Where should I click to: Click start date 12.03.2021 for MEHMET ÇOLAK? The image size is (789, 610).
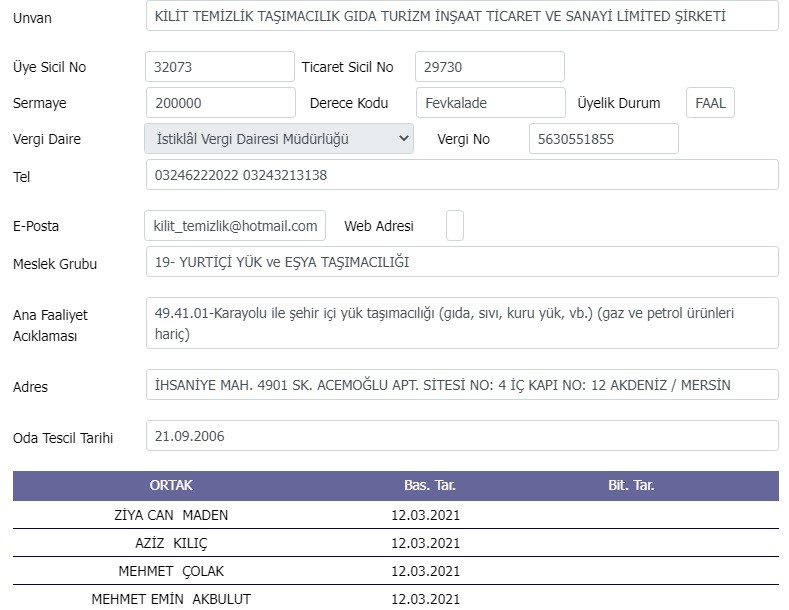click(426, 572)
